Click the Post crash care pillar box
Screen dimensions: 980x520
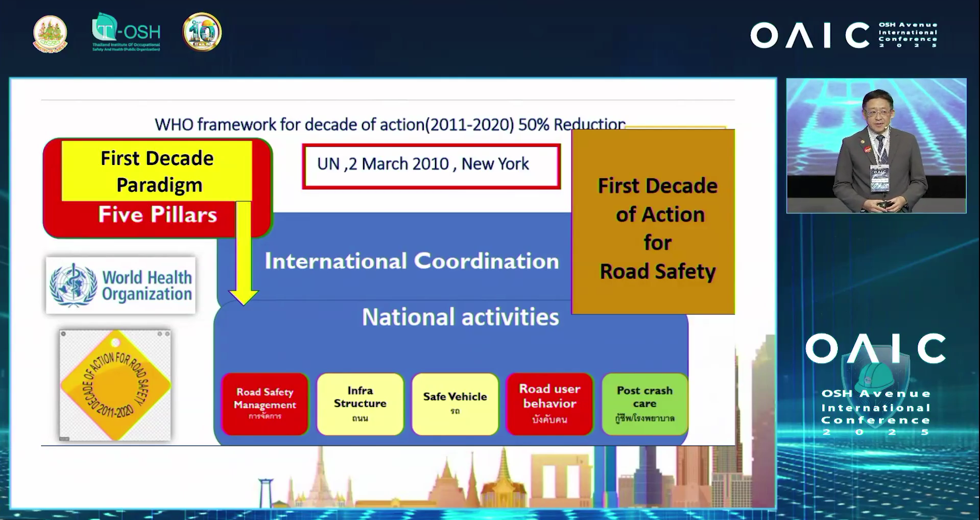coord(644,404)
